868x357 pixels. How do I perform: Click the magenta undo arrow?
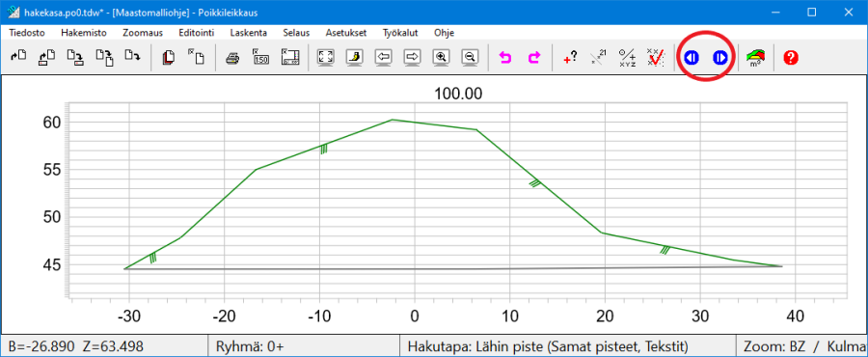tap(504, 57)
